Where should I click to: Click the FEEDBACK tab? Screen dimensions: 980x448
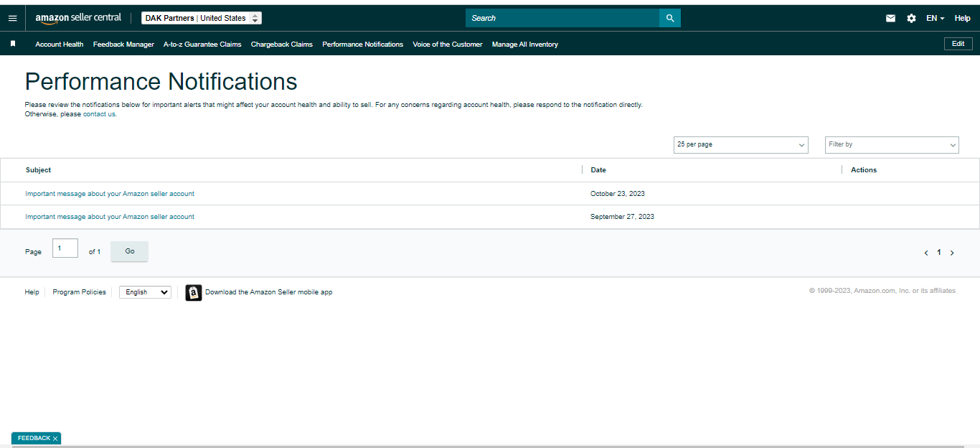[34, 439]
